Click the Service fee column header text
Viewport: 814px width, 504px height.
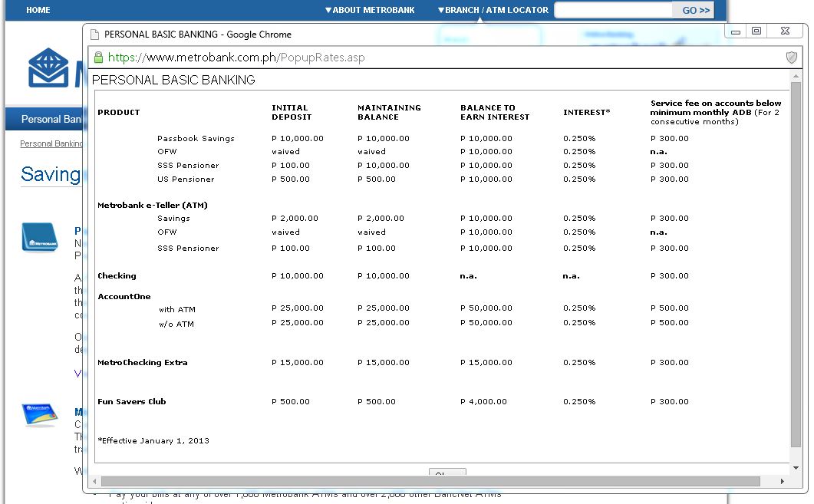(x=716, y=113)
